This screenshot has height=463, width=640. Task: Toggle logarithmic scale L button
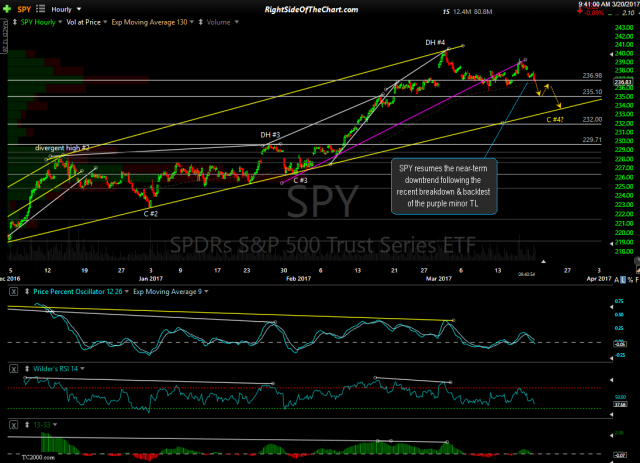(623, 279)
